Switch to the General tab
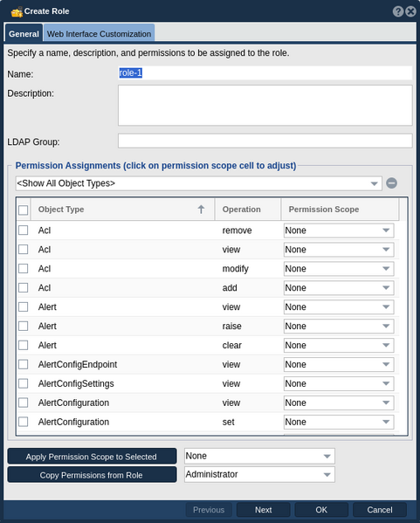The image size is (420, 523). (24, 34)
